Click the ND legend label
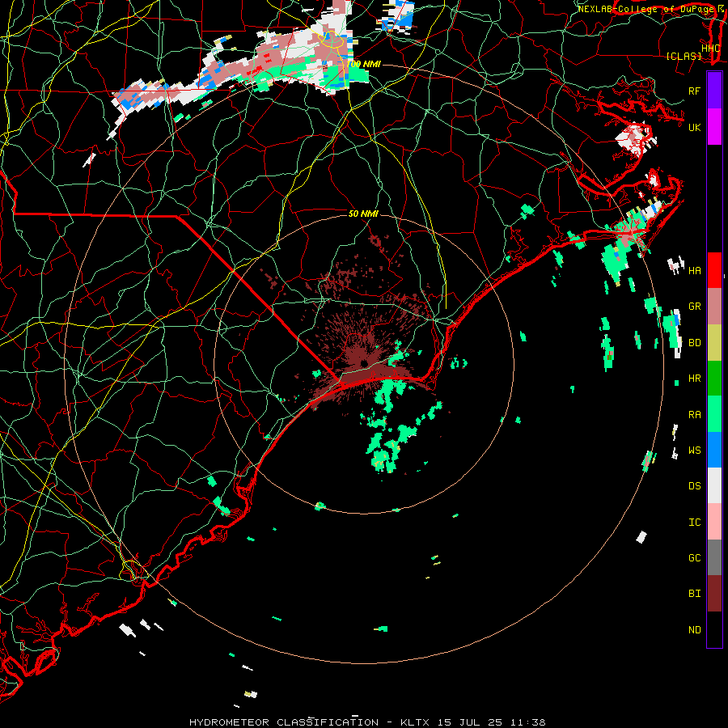 [694, 629]
